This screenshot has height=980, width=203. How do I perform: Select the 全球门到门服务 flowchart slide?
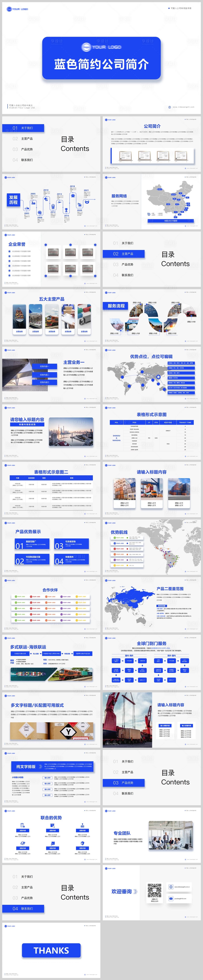click(x=152, y=662)
